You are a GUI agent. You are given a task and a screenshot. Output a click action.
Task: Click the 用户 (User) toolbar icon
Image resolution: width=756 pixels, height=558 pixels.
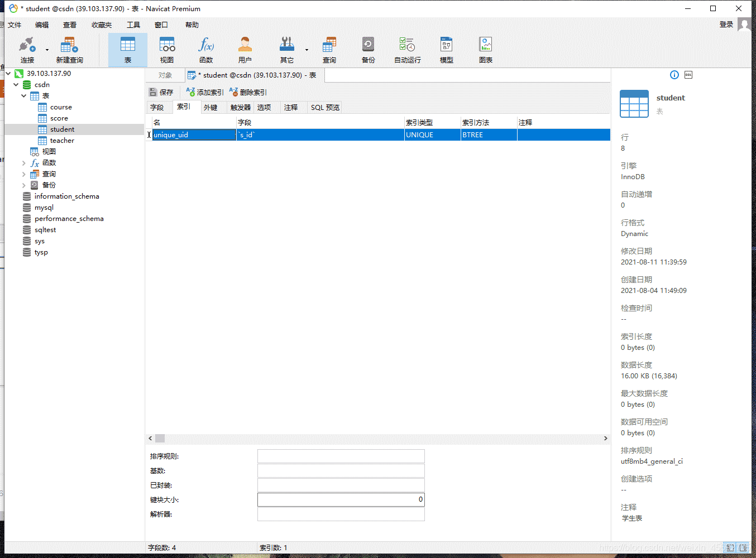245,50
